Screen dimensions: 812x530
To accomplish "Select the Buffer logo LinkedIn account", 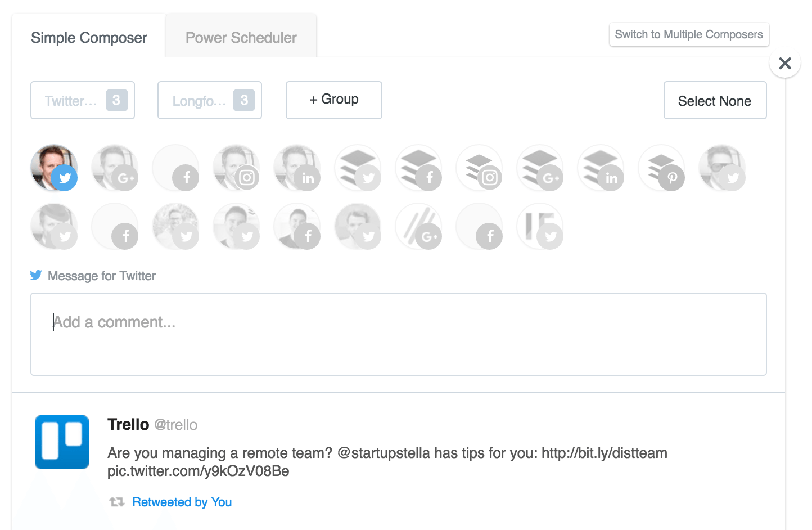I will tap(601, 168).
